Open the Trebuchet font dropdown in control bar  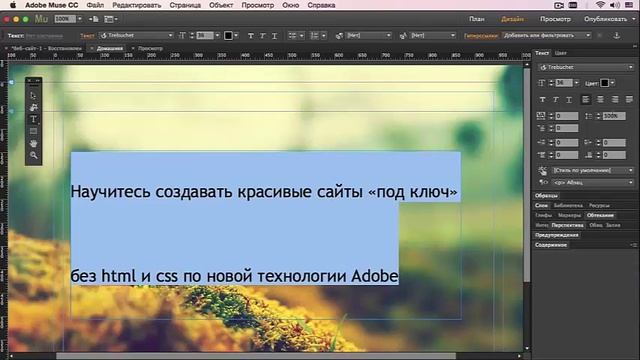(137, 36)
